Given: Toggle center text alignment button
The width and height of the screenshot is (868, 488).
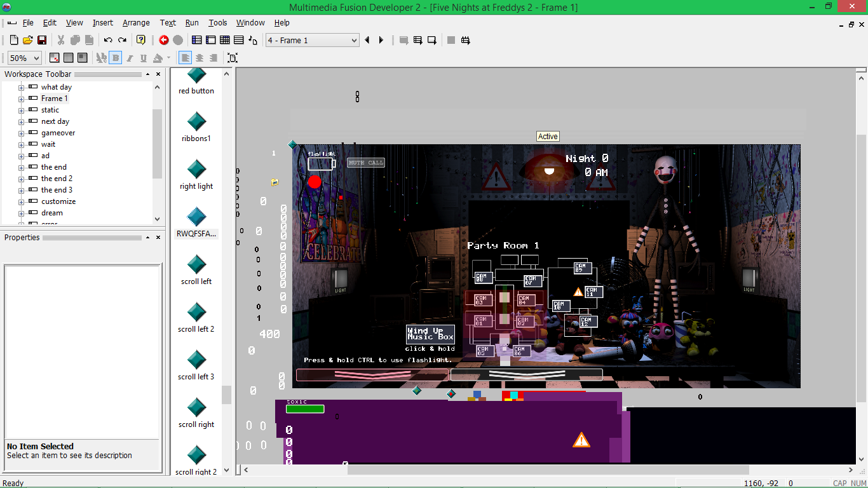Looking at the screenshot, I should (x=200, y=58).
